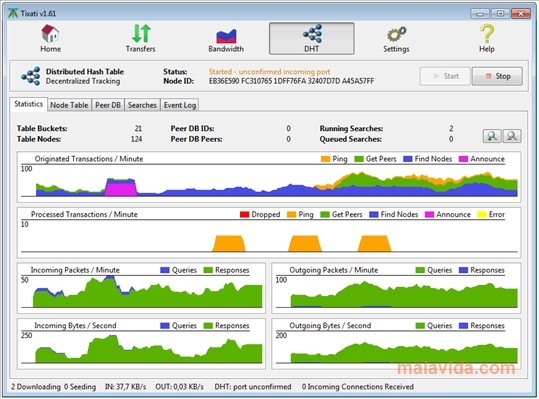Click '0 Seeding' in the status bar
The height and width of the screenshot is (399, 539).
(x=80, y=387)
